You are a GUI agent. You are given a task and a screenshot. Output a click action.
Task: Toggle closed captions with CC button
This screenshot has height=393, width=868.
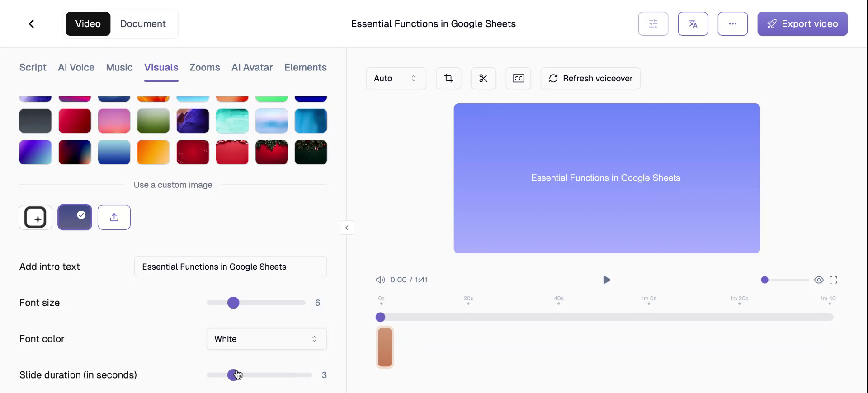tap(518, 79)
